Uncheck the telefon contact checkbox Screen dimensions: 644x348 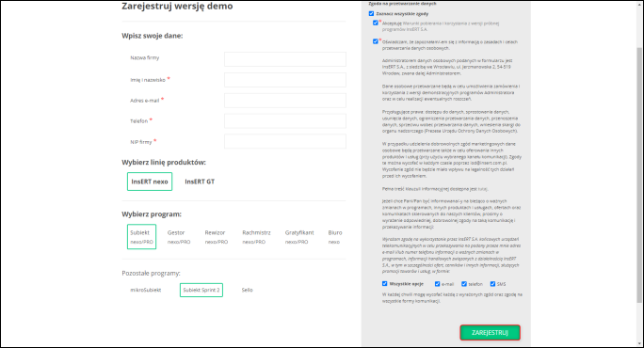click(464, 284)
